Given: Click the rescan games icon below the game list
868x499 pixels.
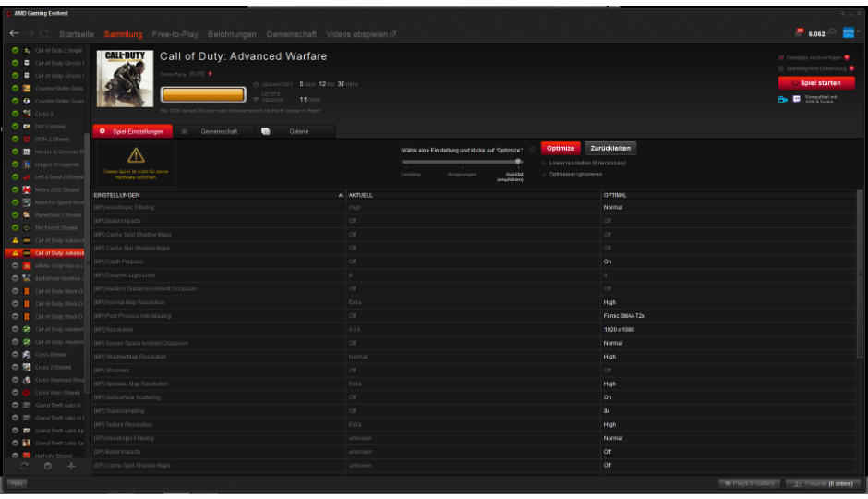Looking at the screenshot, I should 24,467.
